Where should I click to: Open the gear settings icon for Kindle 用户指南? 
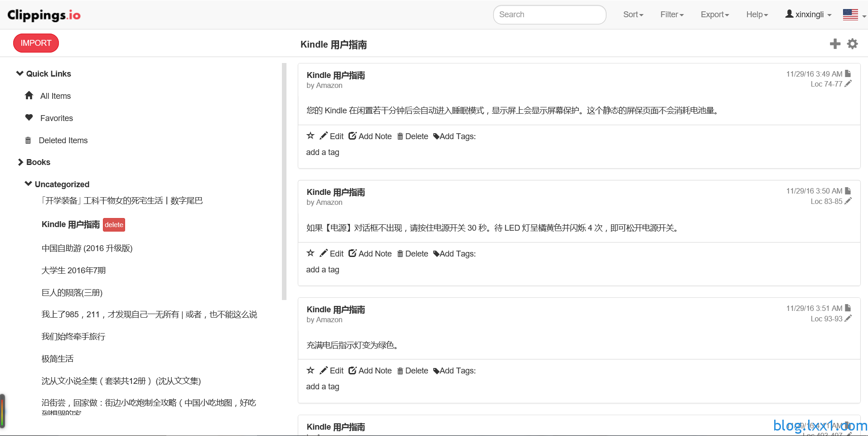pyautogui.click(x=853, y=44)
